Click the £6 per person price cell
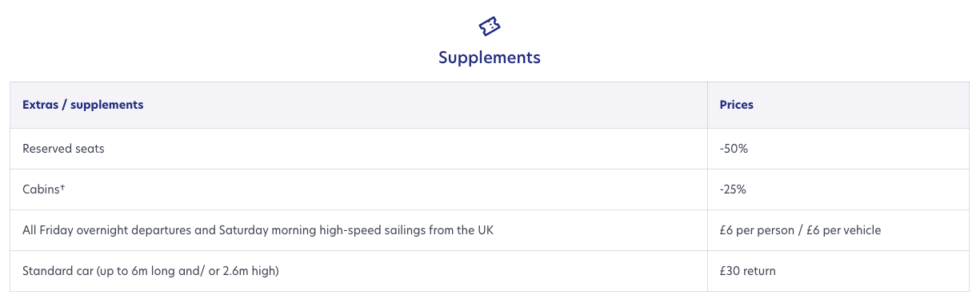Screen dimensions: 980x299 click(800, 230)
